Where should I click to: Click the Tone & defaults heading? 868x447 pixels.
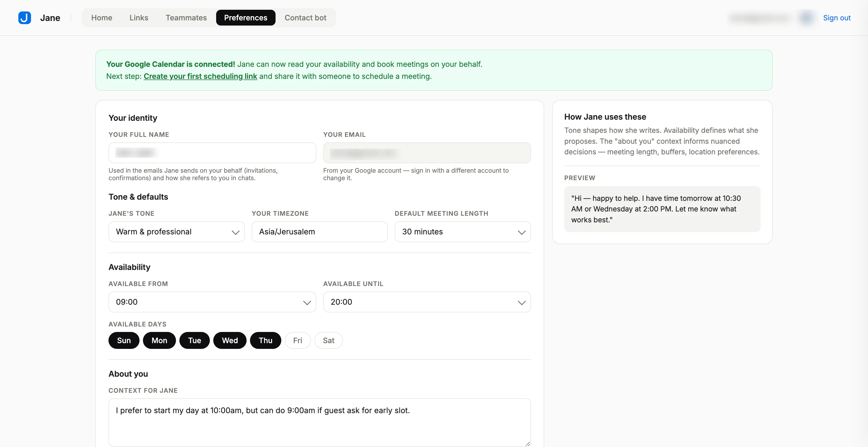point(138,197)
